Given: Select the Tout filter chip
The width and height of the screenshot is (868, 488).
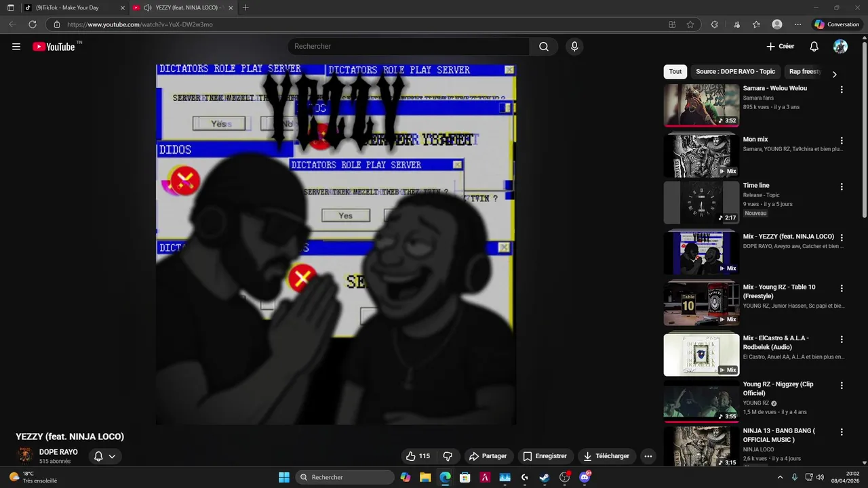Looking at the screenshot, I should (x=675, y=71).
